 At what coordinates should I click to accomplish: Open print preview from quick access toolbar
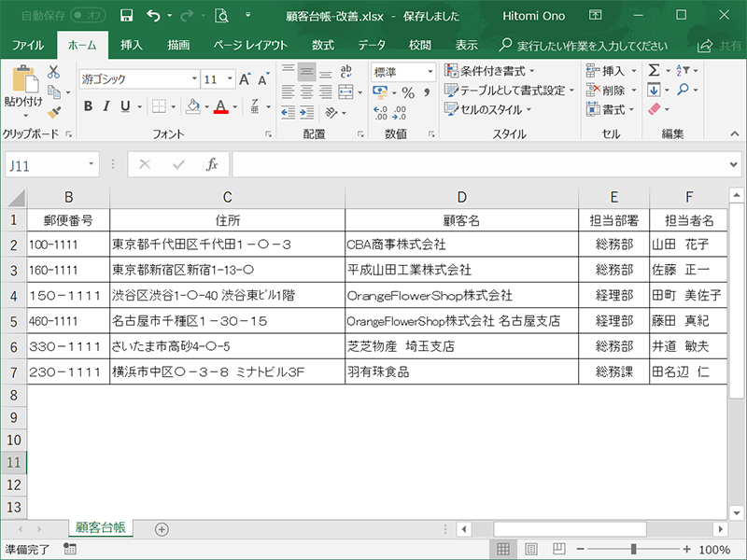click(x=221, y=16)
